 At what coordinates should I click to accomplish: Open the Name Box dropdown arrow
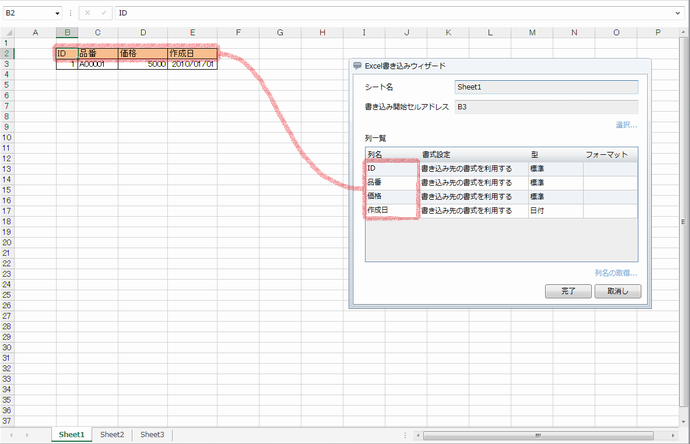coord(58,14)
